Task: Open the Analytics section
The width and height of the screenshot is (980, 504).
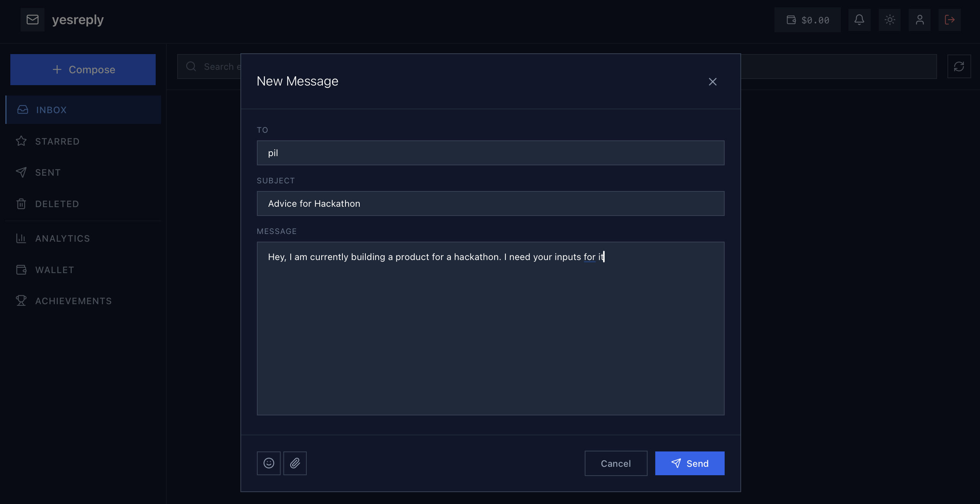Action: [x=62, y=239]
